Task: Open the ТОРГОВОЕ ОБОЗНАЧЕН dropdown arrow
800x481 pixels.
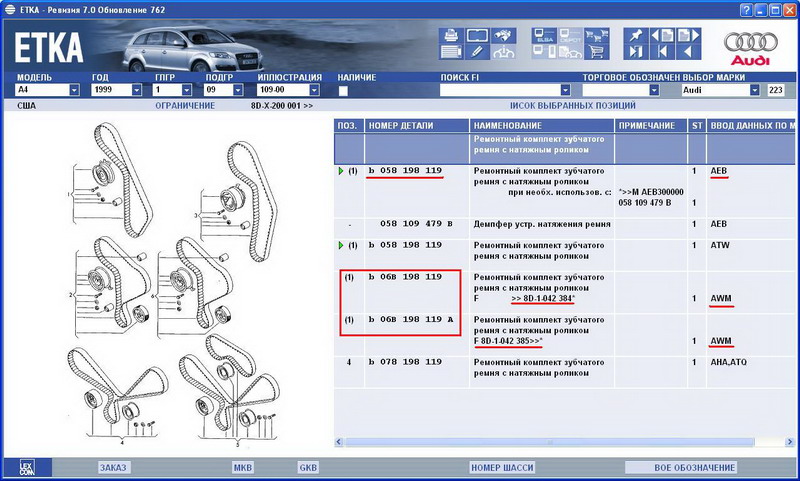Action: pyautogui.click(x=654, y=90)
